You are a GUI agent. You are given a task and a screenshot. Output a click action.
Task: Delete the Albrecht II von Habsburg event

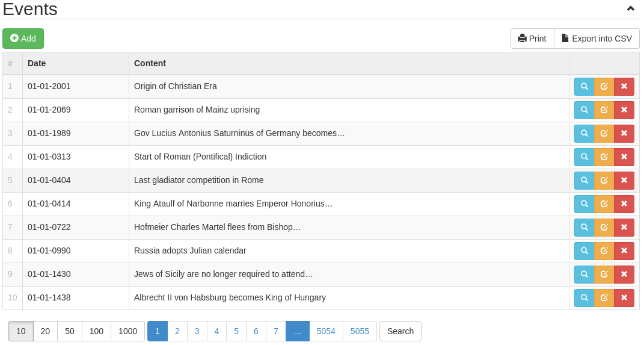pos(624,298)
